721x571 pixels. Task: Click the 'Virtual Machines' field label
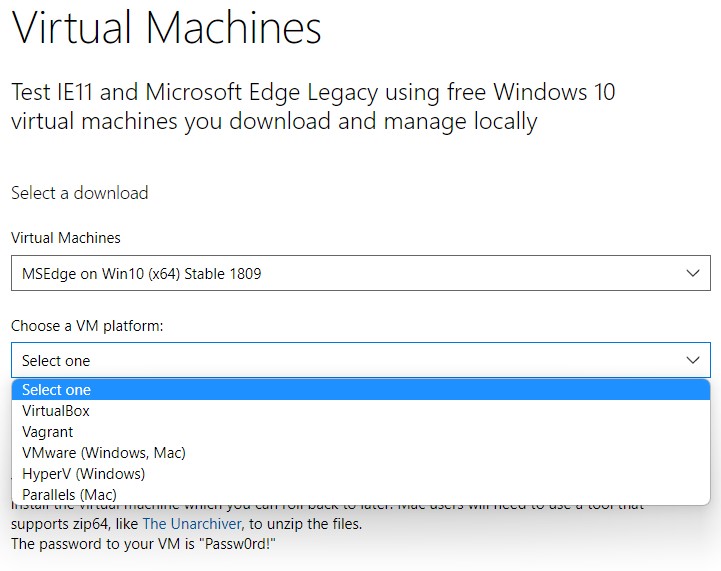pos(66,238)
